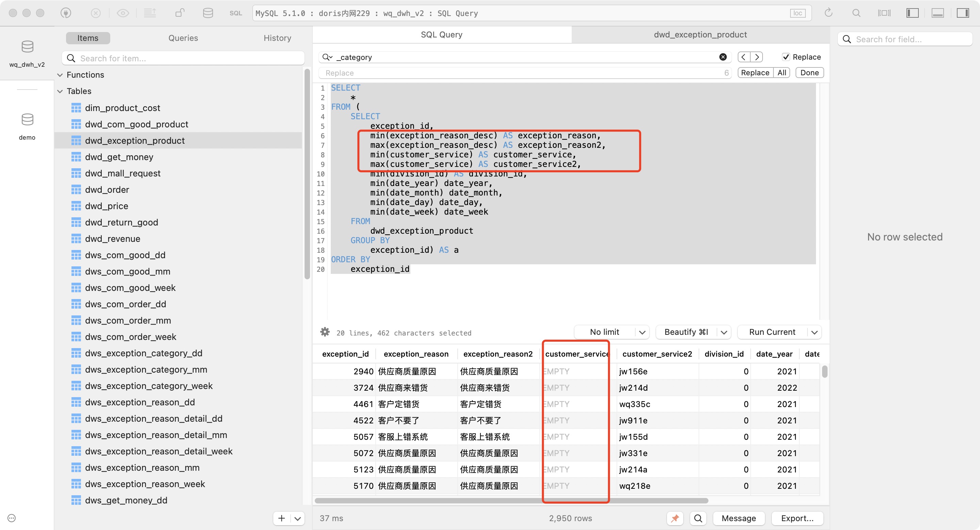Toggle the right sidebar panel

(x=963, y=13)
